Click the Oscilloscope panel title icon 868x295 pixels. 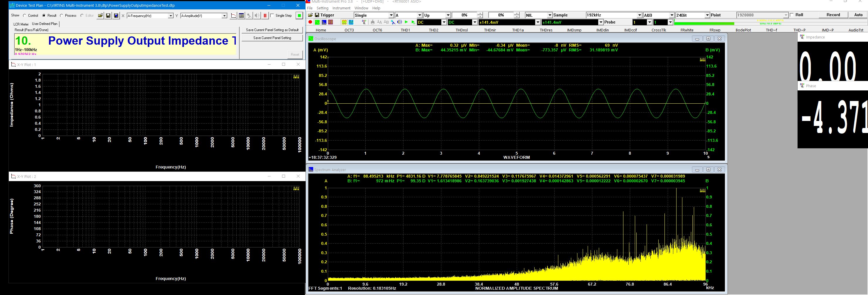pos(311,38)
